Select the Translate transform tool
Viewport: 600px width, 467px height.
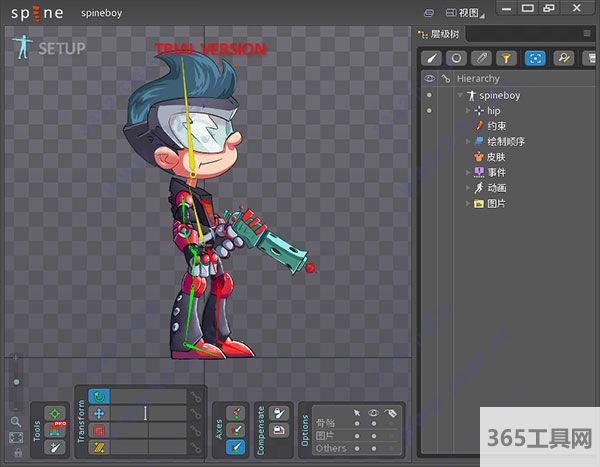point(99,413)
